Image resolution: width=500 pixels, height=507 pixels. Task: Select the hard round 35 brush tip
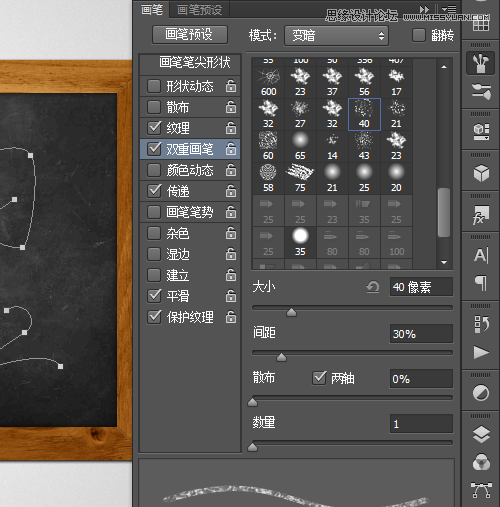(300, 242)
